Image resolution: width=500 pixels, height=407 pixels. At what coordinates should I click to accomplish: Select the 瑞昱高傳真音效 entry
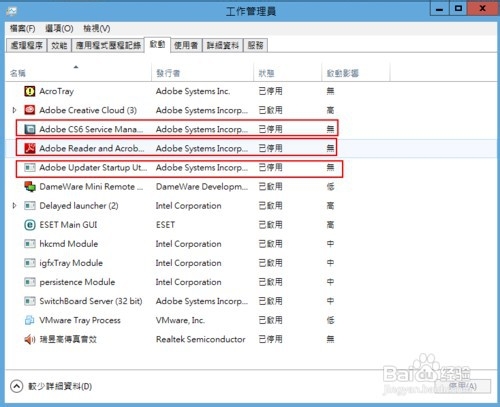point(68,339)
